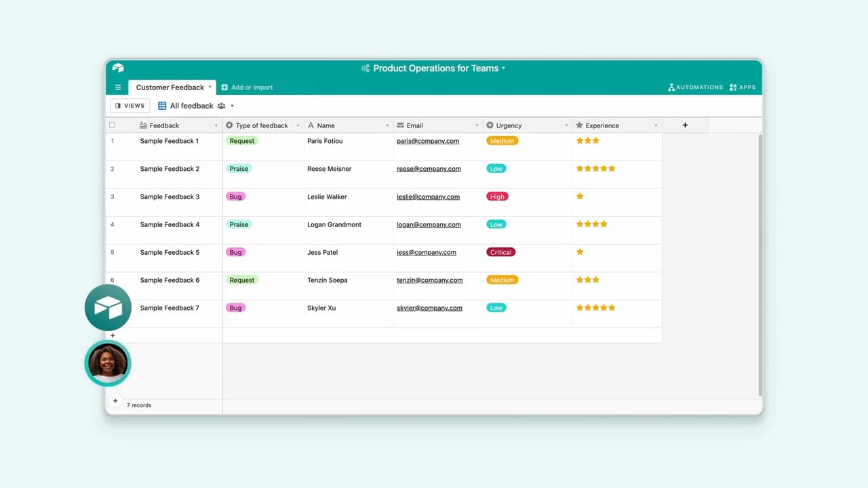Click the Experience column star icon
The image size is (868, 488).
(579, 125)
